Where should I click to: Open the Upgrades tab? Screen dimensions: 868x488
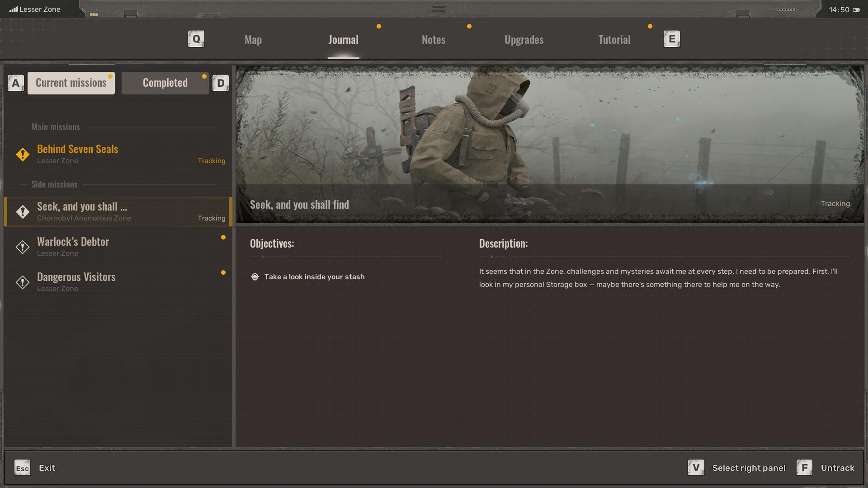pos(524,39)
